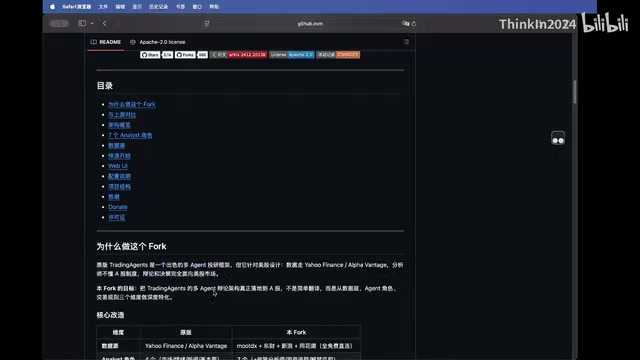The width and height of the screenshot is (640, 360).
Task: Open the Safari浏览器 app menu
Action: pos(77,7)
